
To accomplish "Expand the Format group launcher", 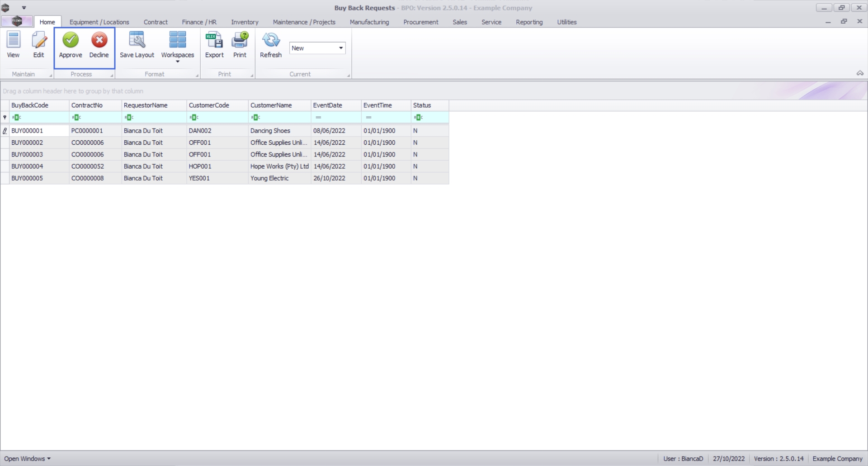I will point(197,76).
